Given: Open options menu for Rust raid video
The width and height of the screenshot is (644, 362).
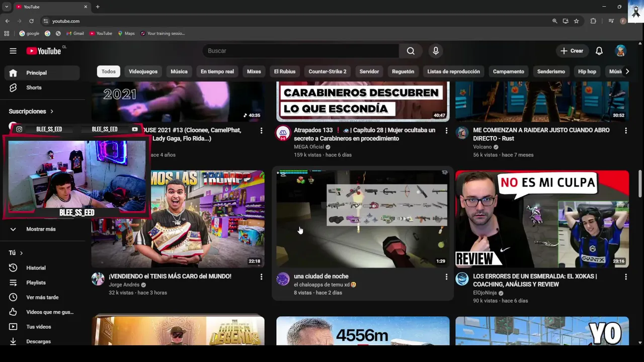Looking at the screenshot, I should [626, 131].
